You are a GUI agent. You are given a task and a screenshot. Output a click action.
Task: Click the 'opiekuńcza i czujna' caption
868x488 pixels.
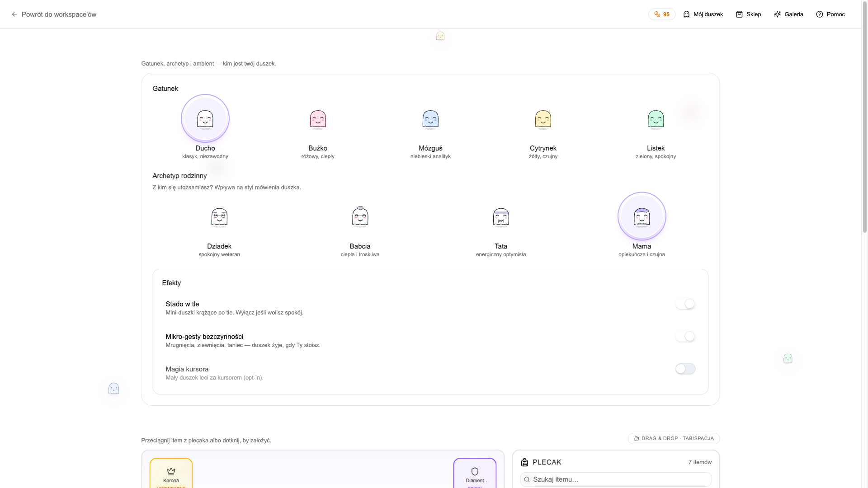tap(642, 254)
